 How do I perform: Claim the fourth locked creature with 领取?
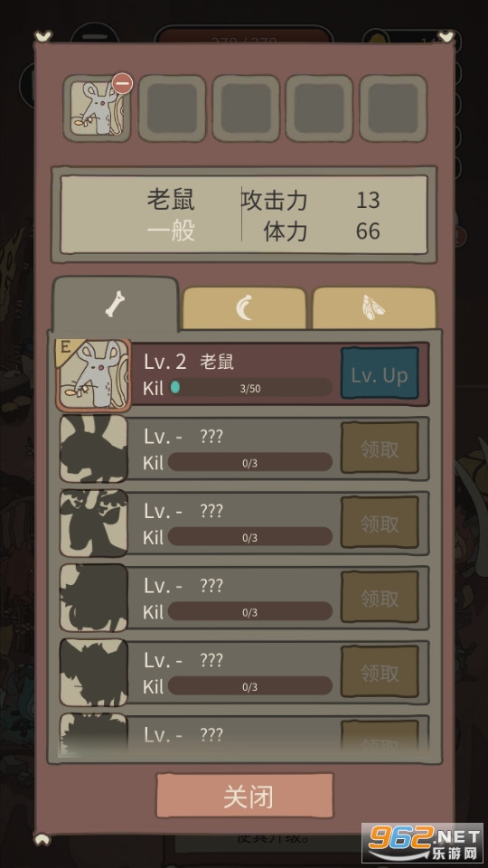click(x=380, y=673)
